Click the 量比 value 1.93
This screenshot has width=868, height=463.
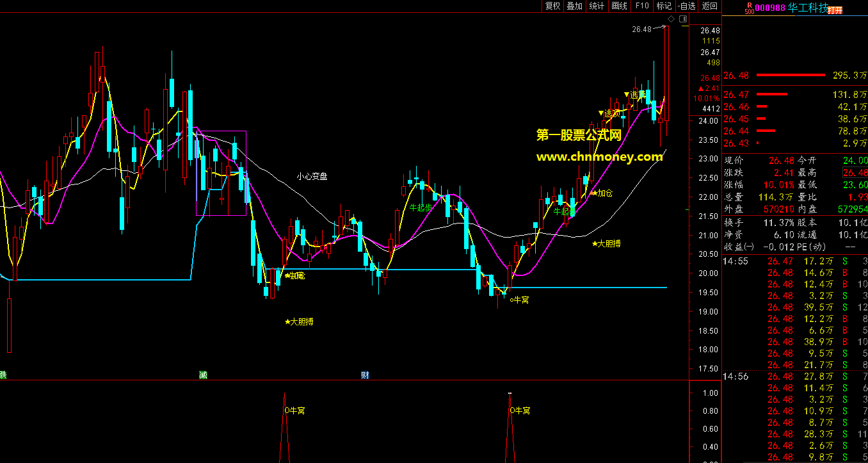[x=857, y=197]
